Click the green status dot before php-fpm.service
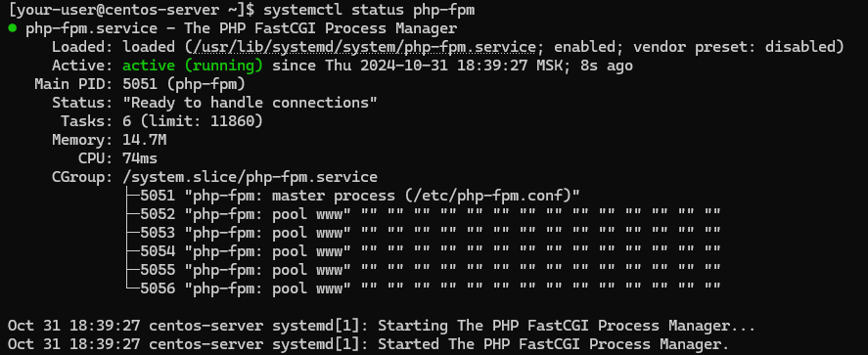 (12, 28)
